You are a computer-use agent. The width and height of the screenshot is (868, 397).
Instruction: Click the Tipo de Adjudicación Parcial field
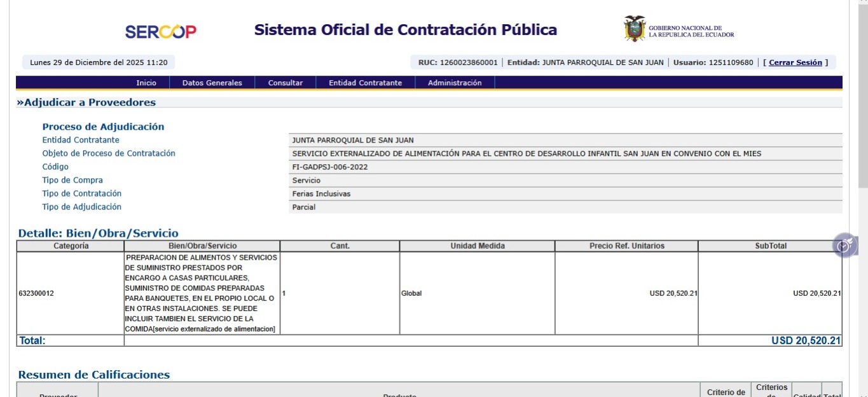point(304,207)
